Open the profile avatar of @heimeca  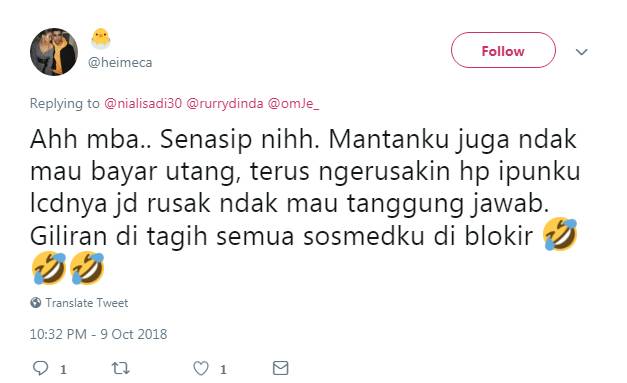point(54,52)
